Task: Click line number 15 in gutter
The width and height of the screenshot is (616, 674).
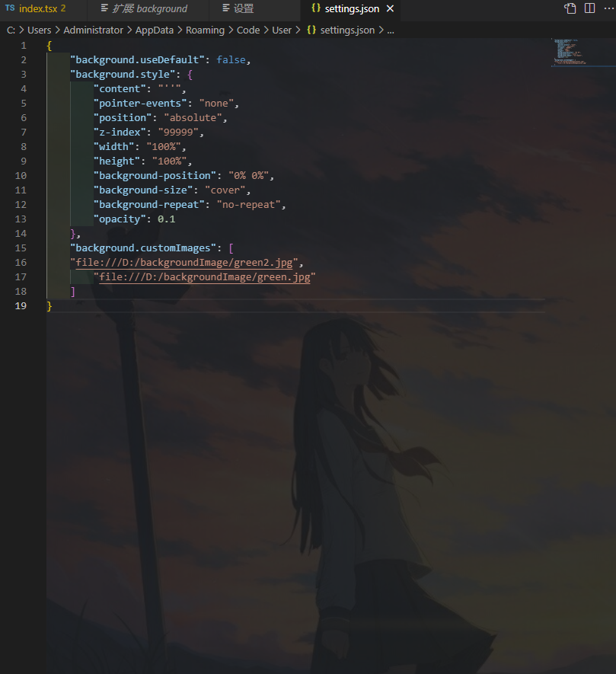Action: click(21, 248)
